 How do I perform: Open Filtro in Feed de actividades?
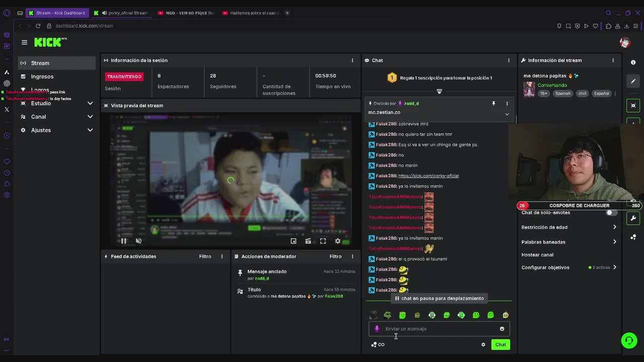(x=205, y=256)
